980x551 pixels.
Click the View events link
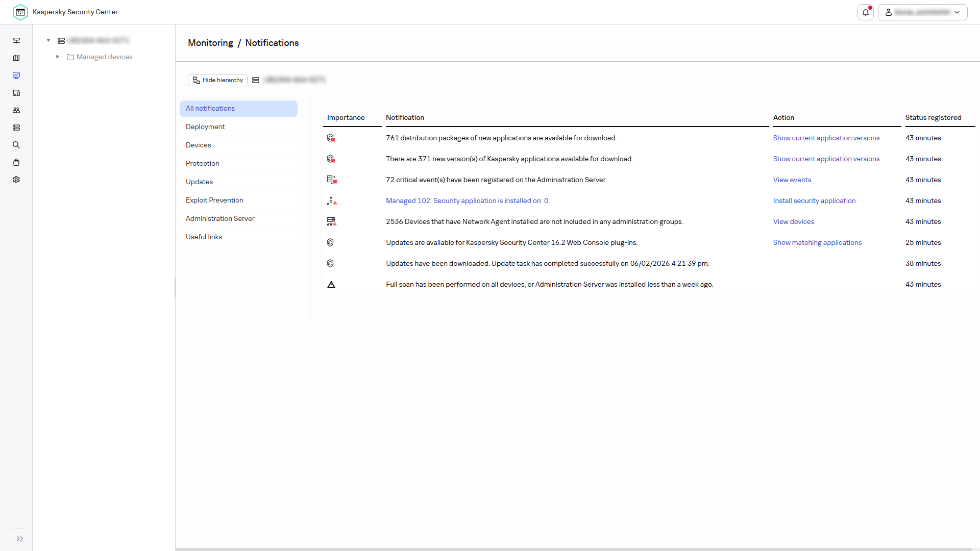click(792, 180)
